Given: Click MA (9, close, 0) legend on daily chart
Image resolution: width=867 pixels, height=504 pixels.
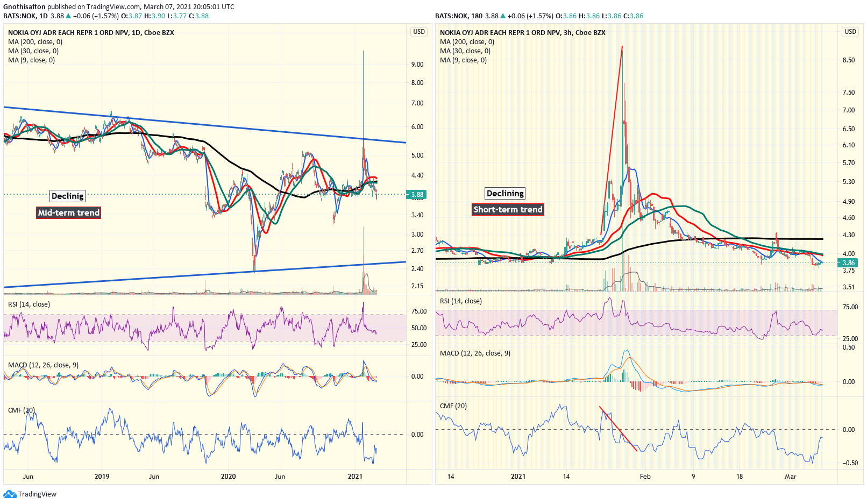Looking at the screenshot, I should click(31, 60).
